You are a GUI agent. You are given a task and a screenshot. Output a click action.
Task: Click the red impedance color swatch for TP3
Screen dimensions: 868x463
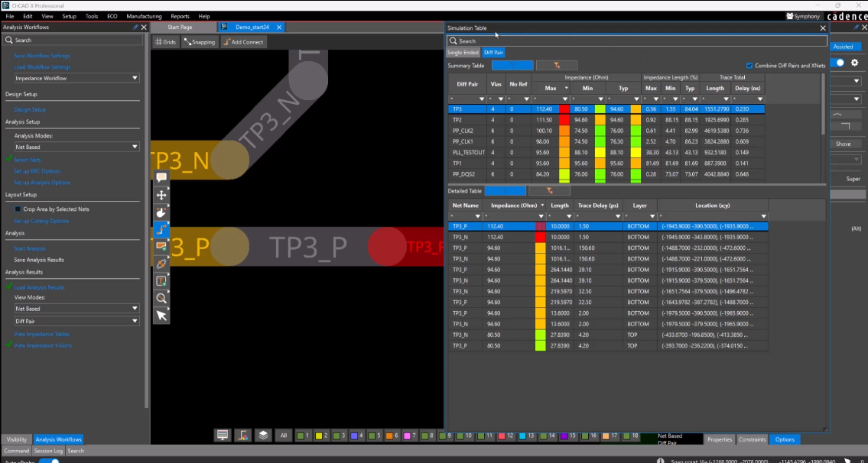[x=564, y=109]
